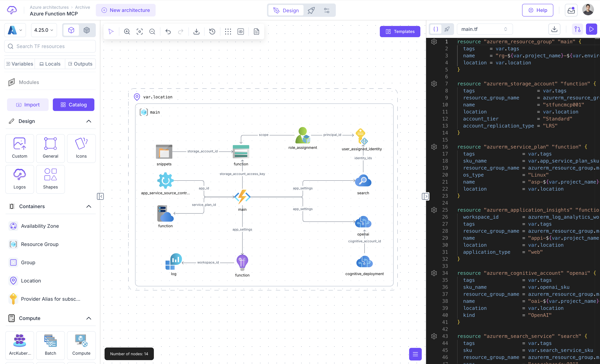The image size is (600, 364).
Task: Open the document notes icon
Action: (x=256, y=31)
